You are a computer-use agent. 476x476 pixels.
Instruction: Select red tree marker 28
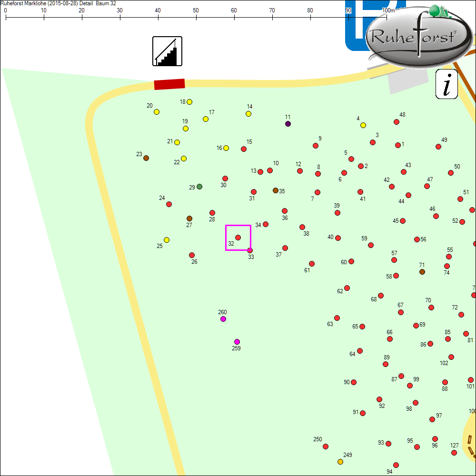pyautogui.click(x=212, y=213)
